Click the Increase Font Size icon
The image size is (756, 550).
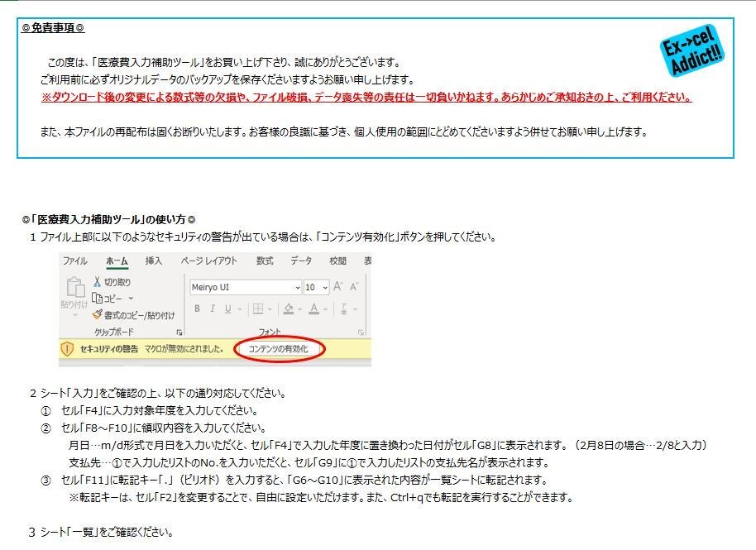point(338,287)
